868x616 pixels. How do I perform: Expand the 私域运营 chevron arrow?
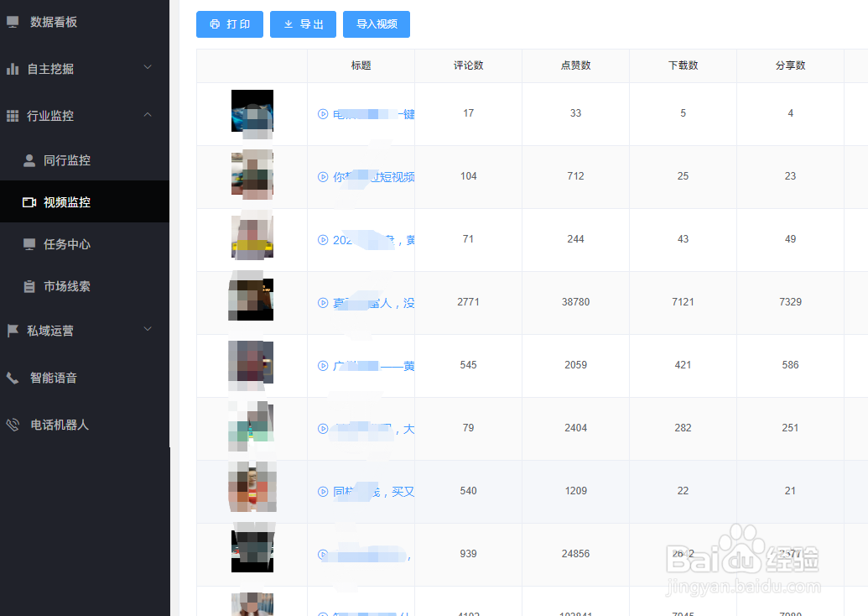[148, 329]
